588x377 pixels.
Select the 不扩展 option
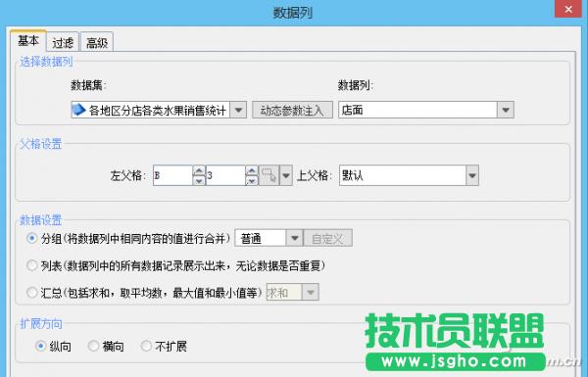[146, 346]
